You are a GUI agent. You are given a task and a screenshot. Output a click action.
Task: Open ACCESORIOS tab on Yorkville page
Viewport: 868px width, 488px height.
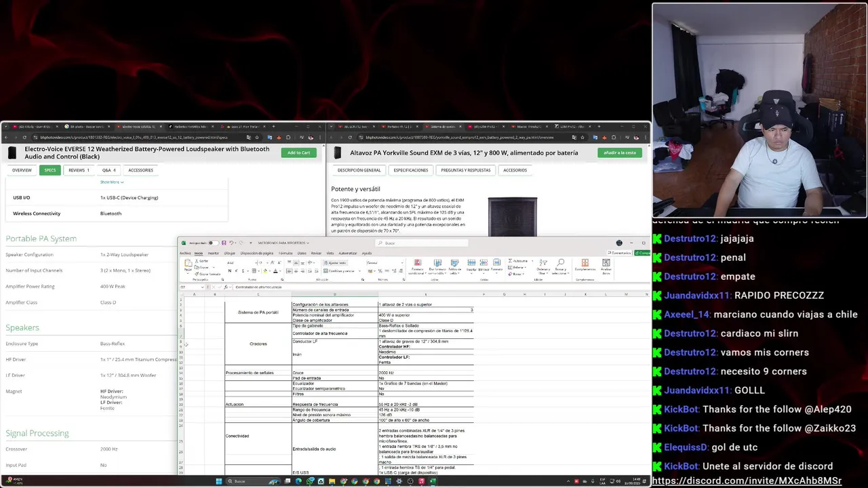(515, 170)
